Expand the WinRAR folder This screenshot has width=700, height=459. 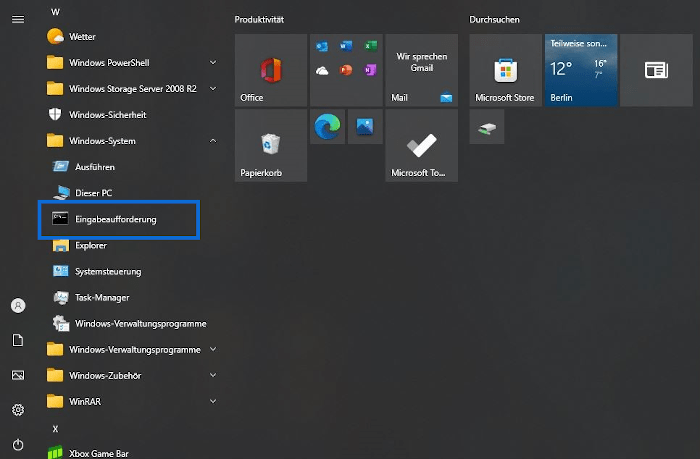(132, 401)
